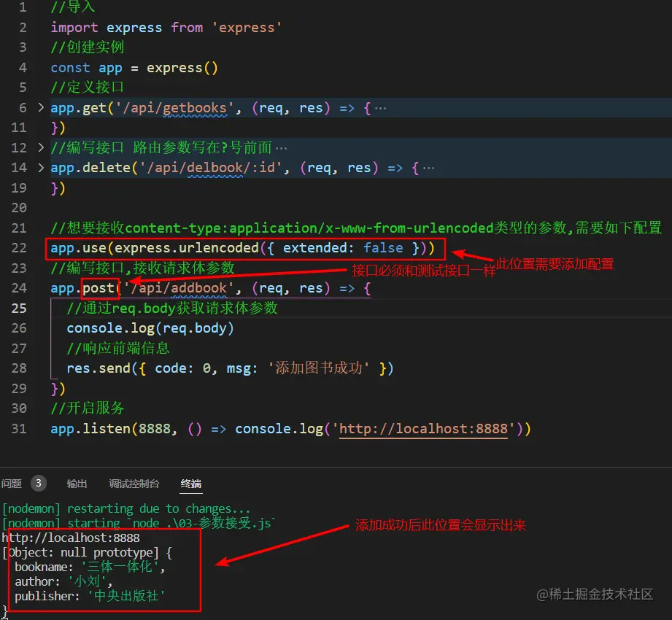Select the 终端 (Terminal) tab

(191, 484)
